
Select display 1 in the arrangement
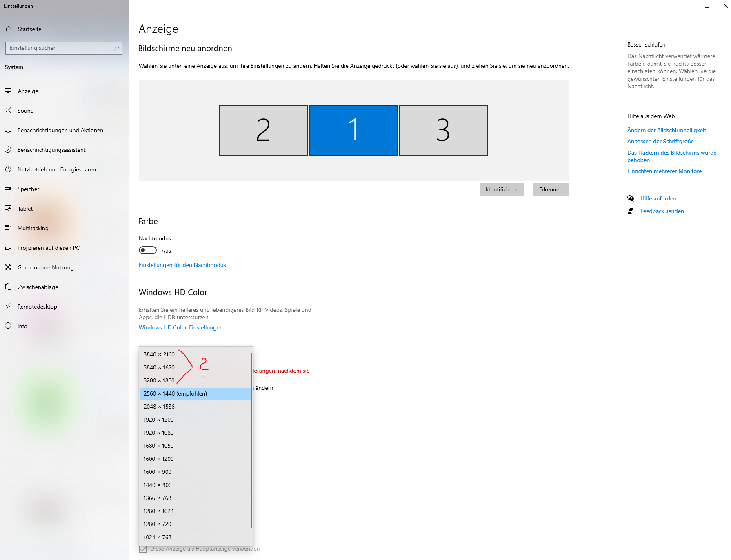click(x=353, y=130)
